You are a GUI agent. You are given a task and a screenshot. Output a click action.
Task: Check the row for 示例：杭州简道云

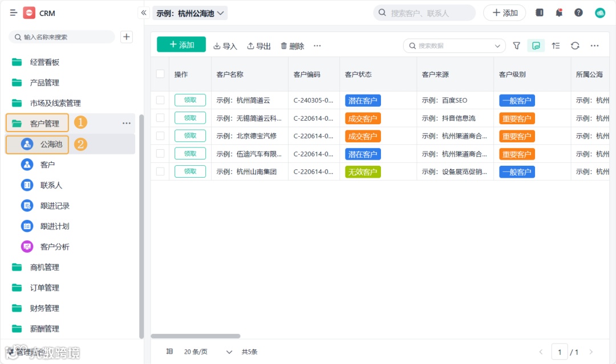[160, 100]
